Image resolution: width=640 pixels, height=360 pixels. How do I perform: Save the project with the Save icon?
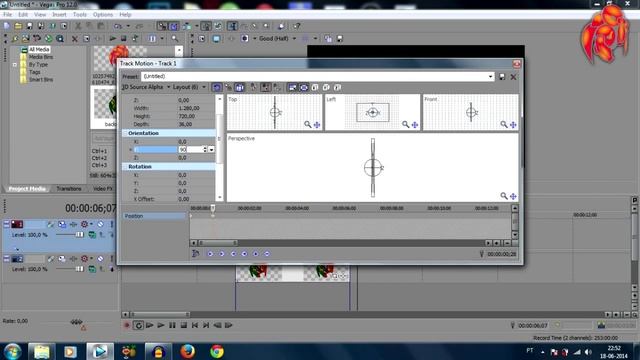pyautogui.click(x=29, y=26)
